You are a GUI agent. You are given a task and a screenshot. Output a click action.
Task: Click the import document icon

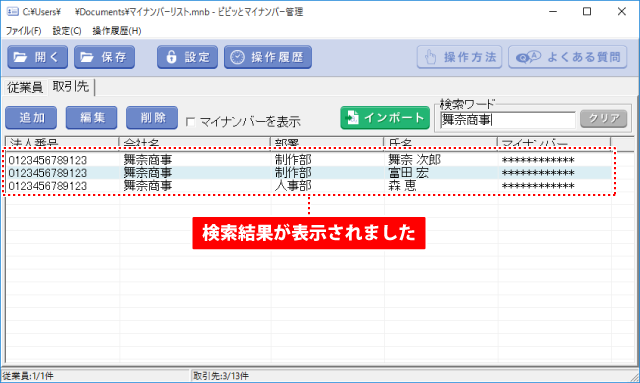coord(352,118)
